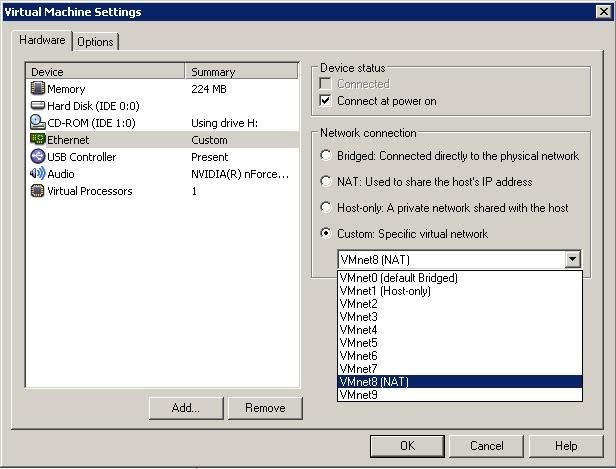Click the CD-ROM (IDE 1:0) icon
The height and width of the screenshot is (469, 616).
[38, 123]
